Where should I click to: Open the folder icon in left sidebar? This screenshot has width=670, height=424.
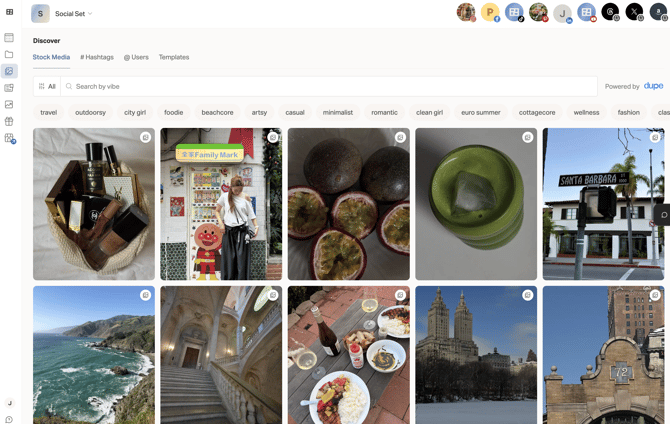[x=9, y=54]
